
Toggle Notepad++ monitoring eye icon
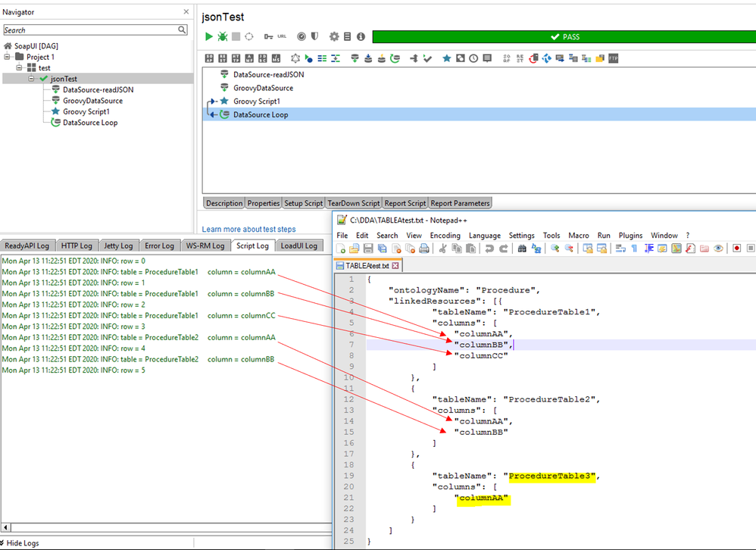click(717, 248)
